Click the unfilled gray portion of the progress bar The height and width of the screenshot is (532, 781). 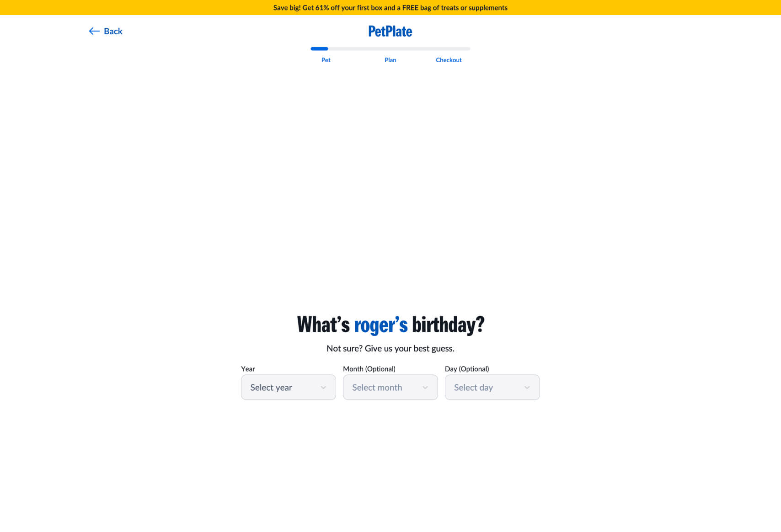[399, 48]
